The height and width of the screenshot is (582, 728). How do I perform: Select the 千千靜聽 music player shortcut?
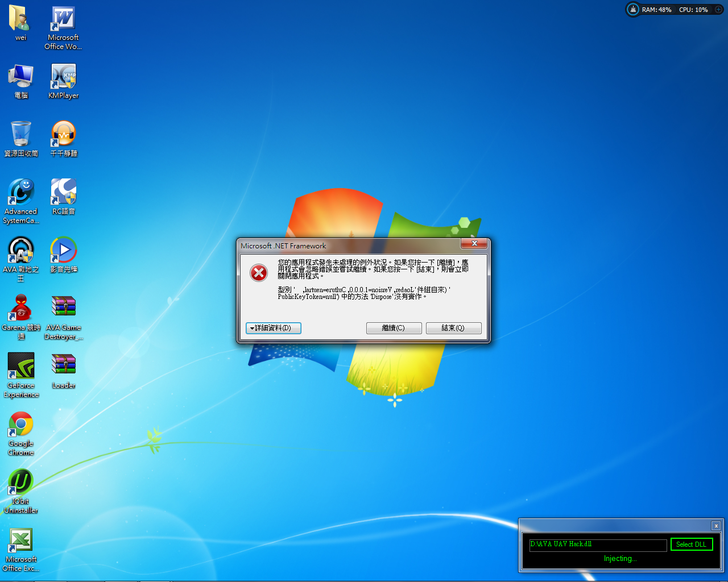[x=63, y=139]
